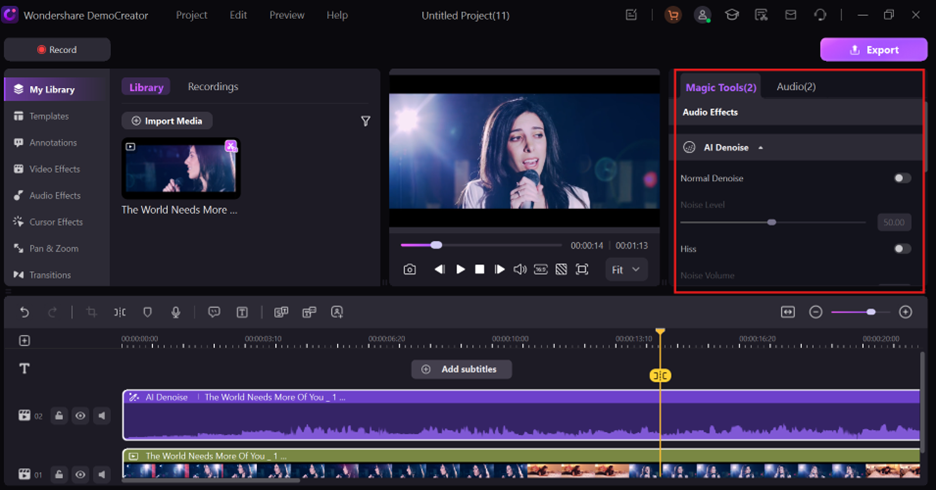Select the AI Denoise audio clip
The height and width of the screenshot is (490, 936).
[521, 415]
